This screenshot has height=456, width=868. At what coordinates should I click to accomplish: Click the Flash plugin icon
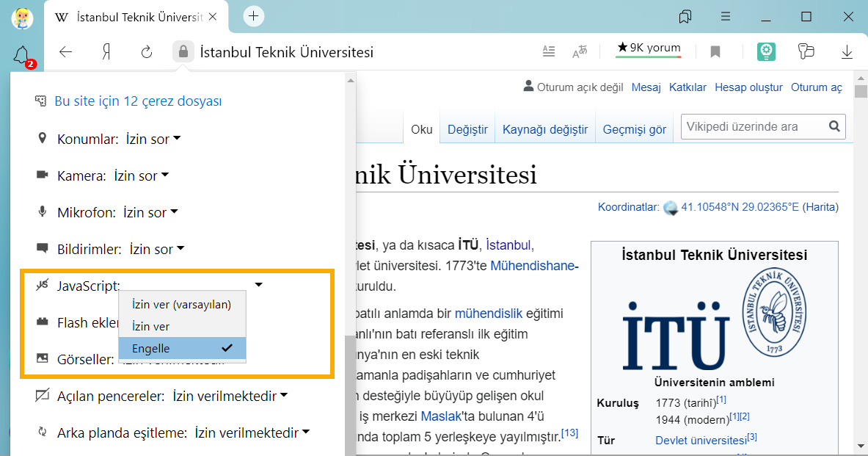point(42,322)
